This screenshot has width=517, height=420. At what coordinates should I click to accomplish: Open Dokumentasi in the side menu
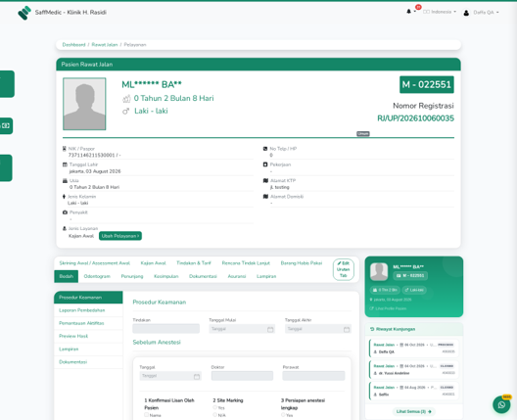pos(88,362)
